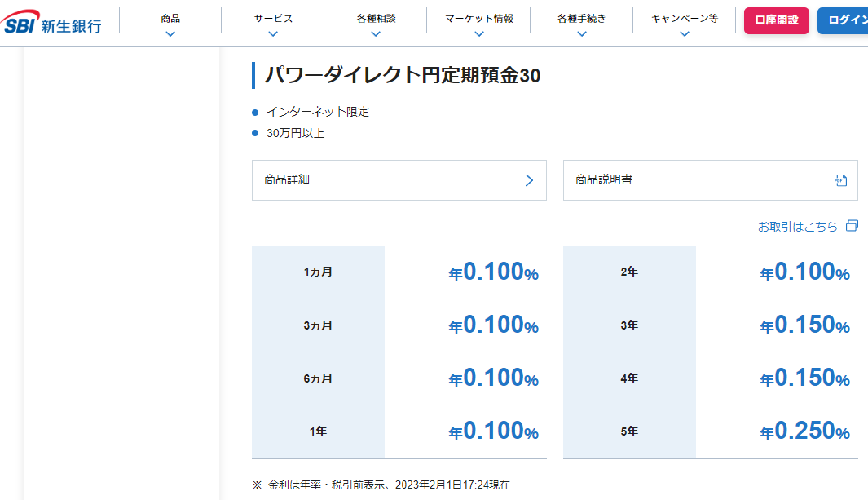Click the 3年 rate 年0.150%

(805, 325)
